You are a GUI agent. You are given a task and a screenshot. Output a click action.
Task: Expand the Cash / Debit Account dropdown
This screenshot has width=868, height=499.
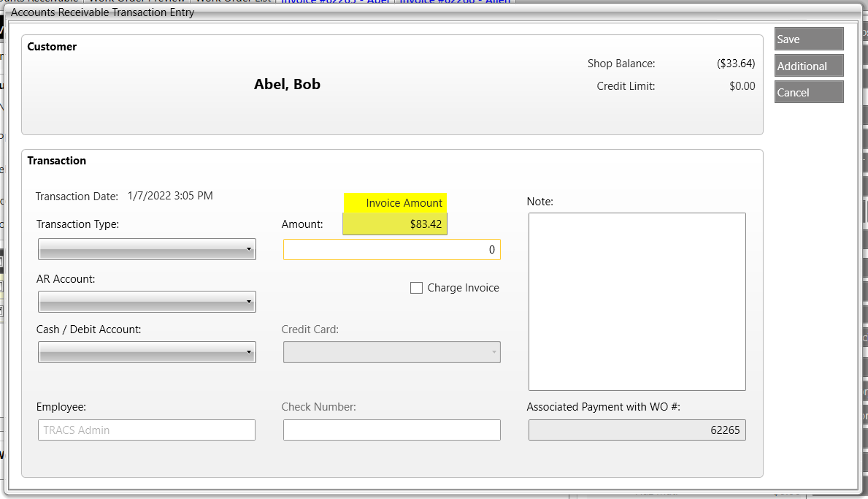point(147,352)
